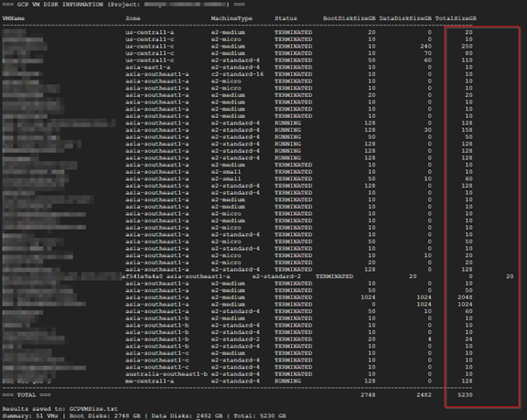Click grand total 5230 in TOTAL row

(x=465, y=394)
